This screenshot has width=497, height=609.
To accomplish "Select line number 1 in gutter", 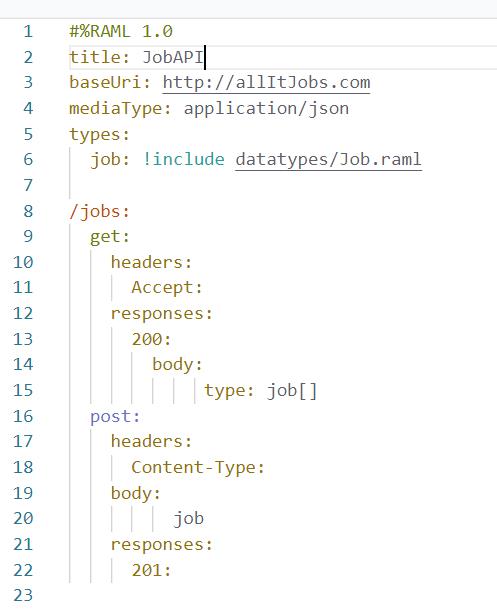I will click(28, 31).
